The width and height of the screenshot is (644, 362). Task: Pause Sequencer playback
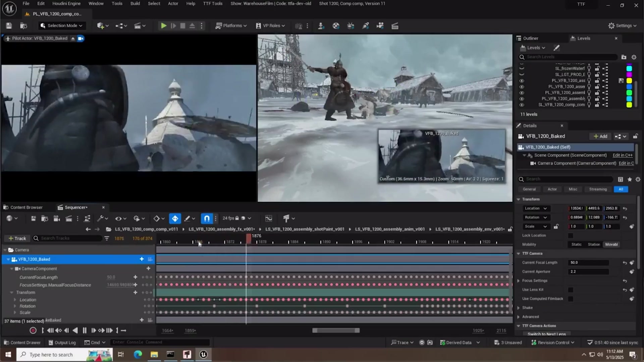pos(84,330)
